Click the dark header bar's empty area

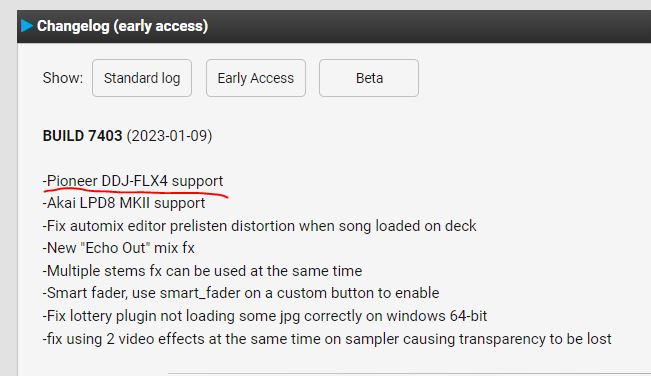pyautogui.click(x=428, y=26)
